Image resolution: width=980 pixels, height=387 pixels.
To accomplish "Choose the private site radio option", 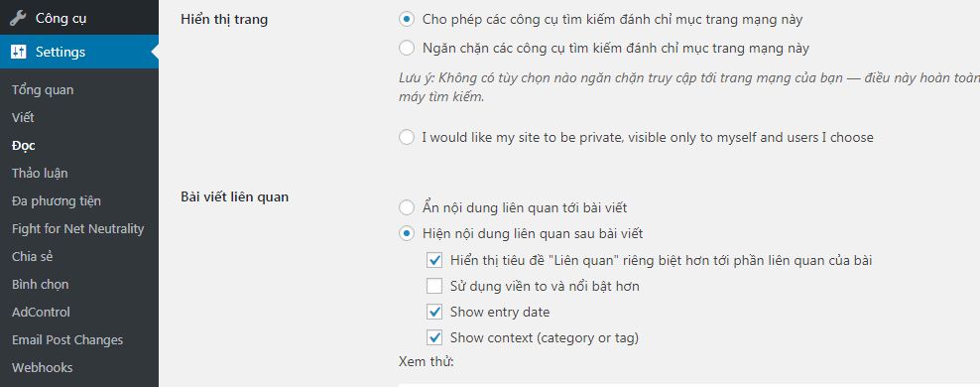I will click(x=407, y=137).
